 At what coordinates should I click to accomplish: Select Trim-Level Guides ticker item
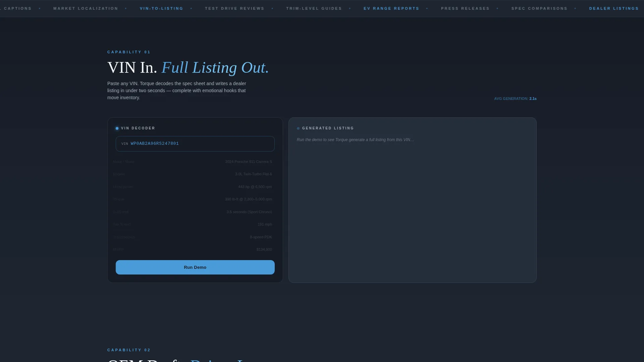[x=314, y=8]
